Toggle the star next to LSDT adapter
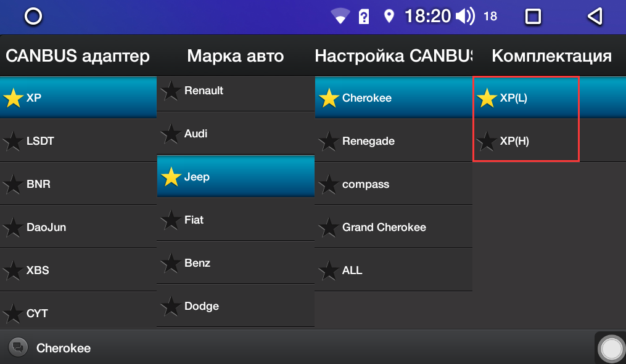 [x=13, y=141]
